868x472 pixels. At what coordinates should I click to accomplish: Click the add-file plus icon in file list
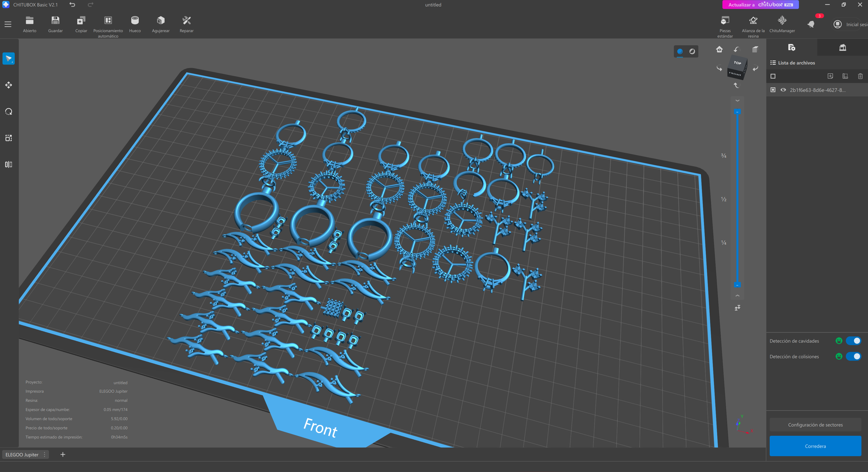point(830,76)
